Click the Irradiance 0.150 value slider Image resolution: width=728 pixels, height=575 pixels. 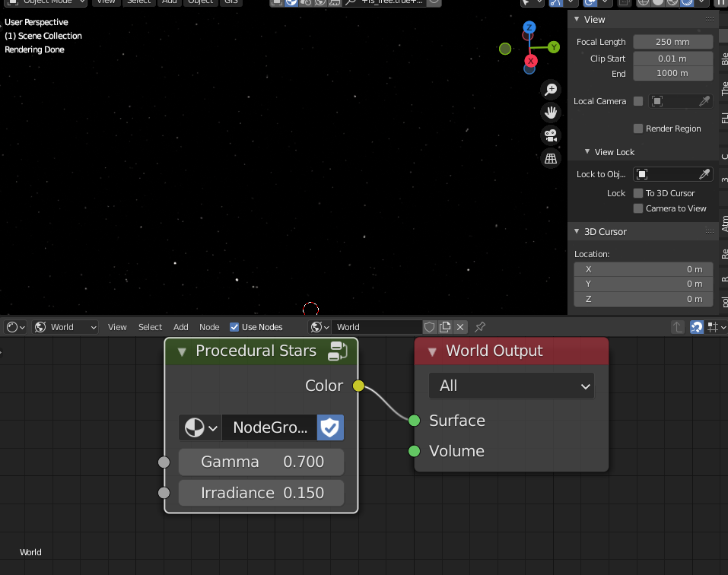[x=261, y=493]
